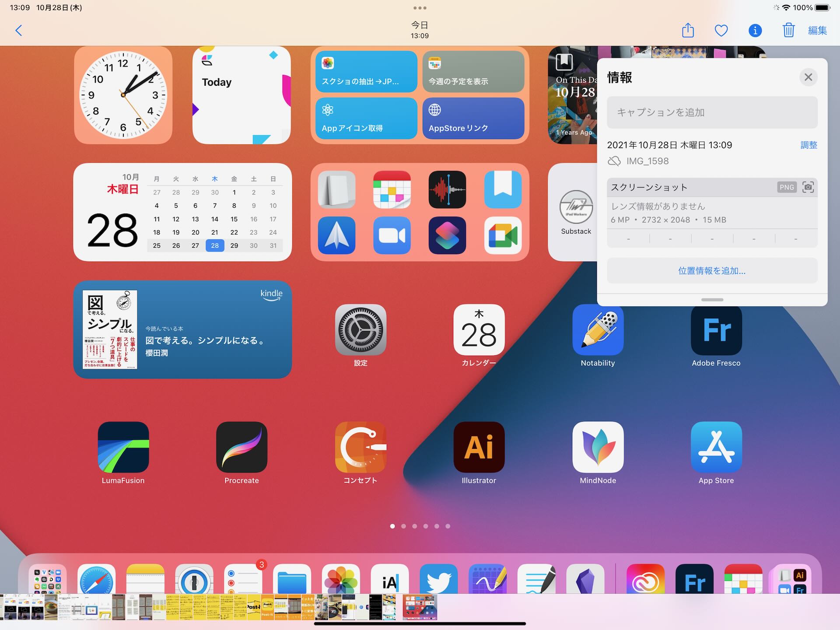Click the Illustrator icon in the photo

pyautogui.click(x=479, y=447)
